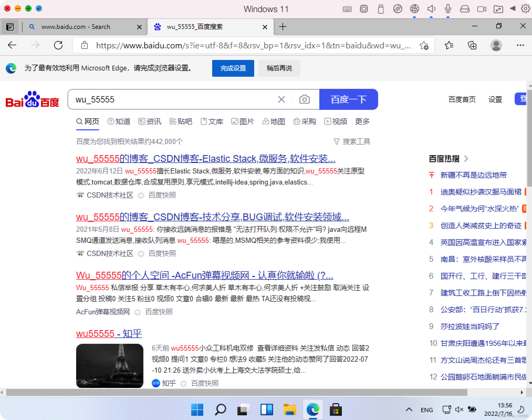
Task: Expand the 搜索工具 filter options
Action: (352, 142)
